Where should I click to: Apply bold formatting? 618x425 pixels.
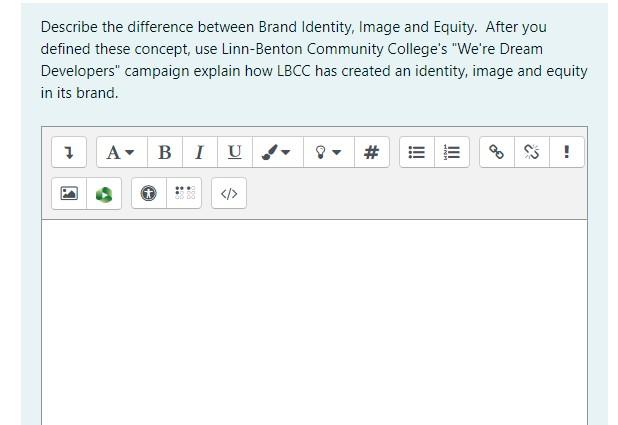tap(165, 152)
